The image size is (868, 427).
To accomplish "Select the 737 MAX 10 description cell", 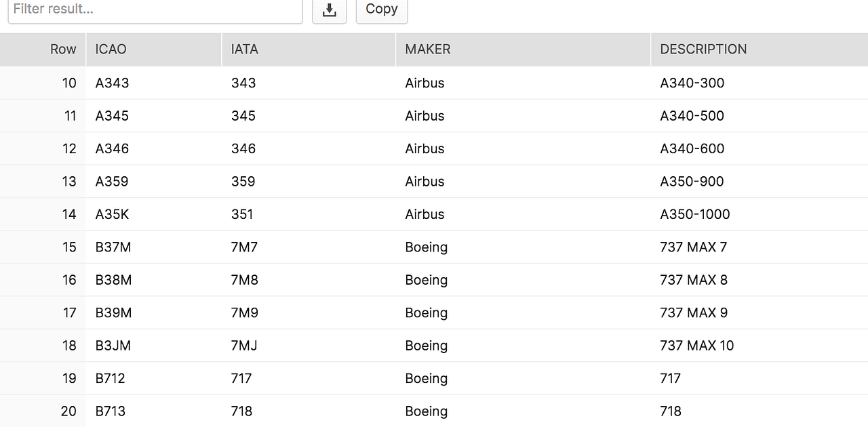I will (696, 346).
